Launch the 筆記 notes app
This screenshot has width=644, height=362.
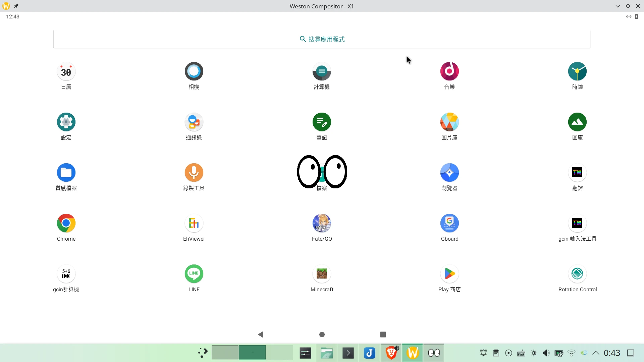click(322, 122)
